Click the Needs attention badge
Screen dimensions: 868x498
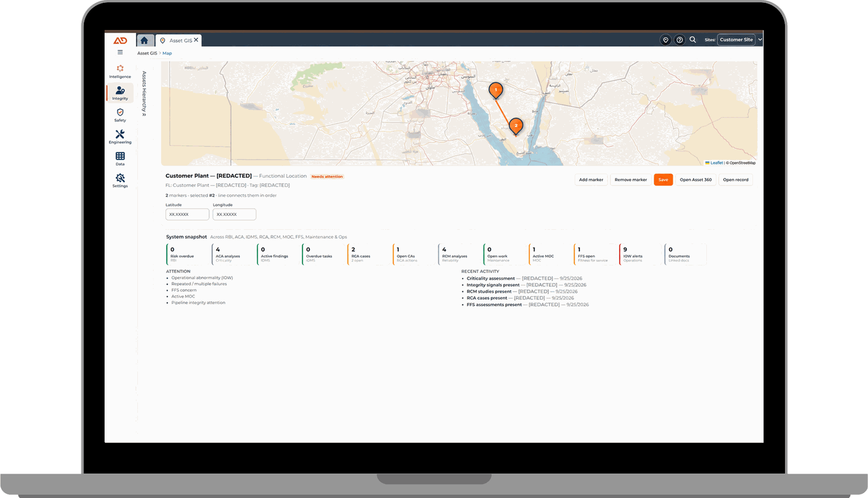pos(327,176)
